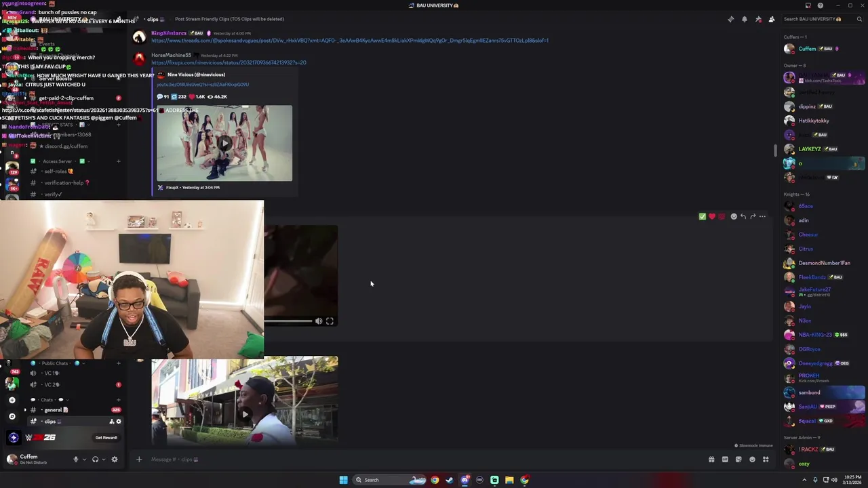Deafen with headphones icon
This screenshot has height=488, width=868.
[95, 460]
